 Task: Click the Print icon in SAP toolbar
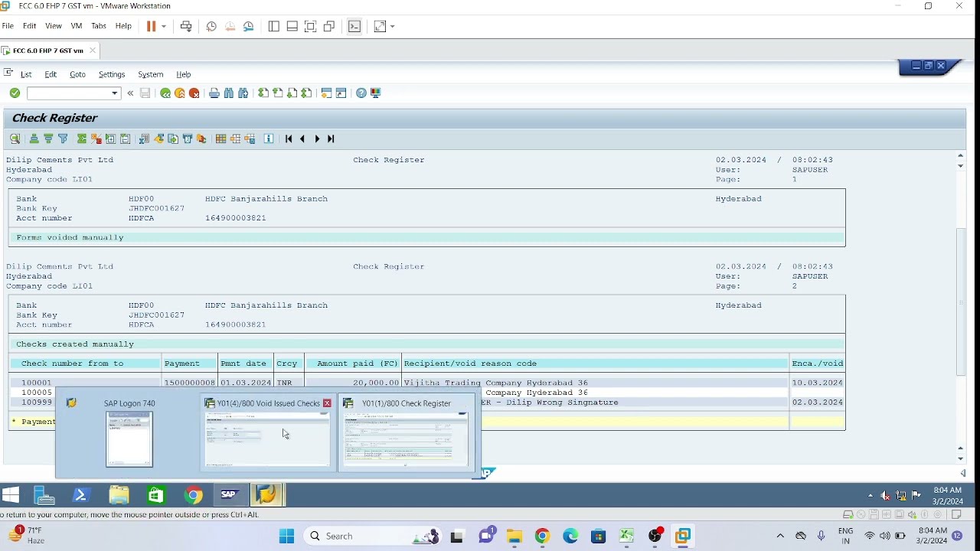pyautogui.click(x=214, y=93)
